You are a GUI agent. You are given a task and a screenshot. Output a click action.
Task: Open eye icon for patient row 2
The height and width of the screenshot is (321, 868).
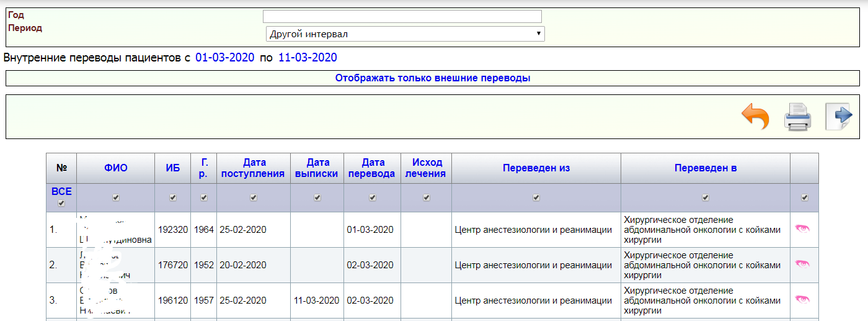coord(803,264)
